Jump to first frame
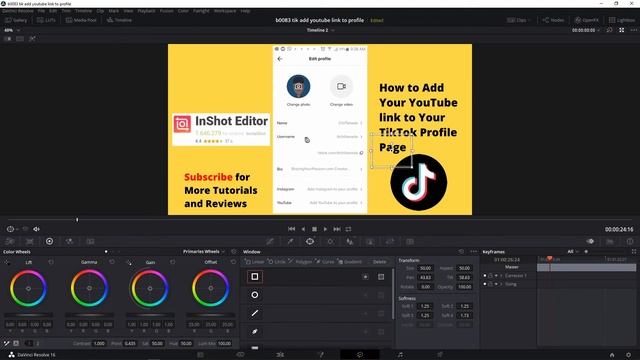Screen dimensions: 640x360 (x=291, y=229)
